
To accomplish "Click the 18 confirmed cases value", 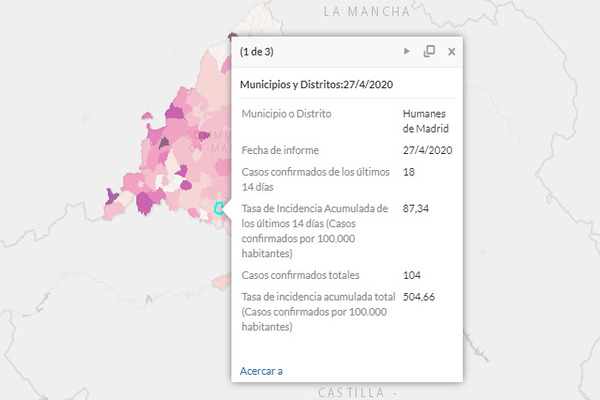I will coord(409,172).
